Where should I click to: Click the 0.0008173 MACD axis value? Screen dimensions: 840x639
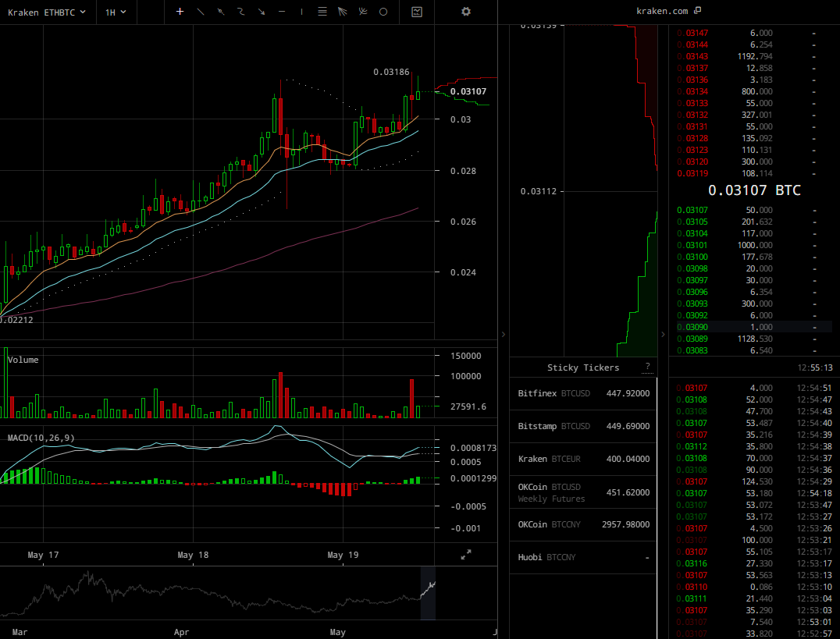click(x=473, y=448)
